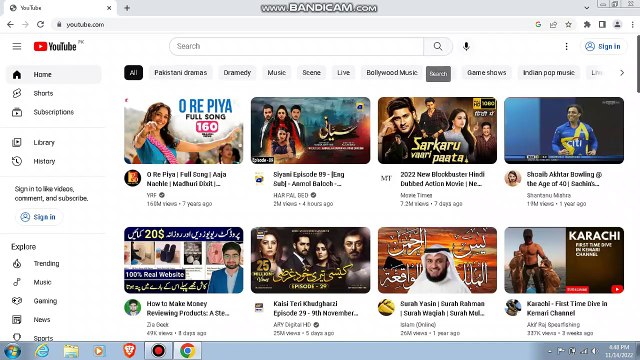Select the Music filter chip
Viewport: 640px width, 360px height.
(x=276, y=73)
